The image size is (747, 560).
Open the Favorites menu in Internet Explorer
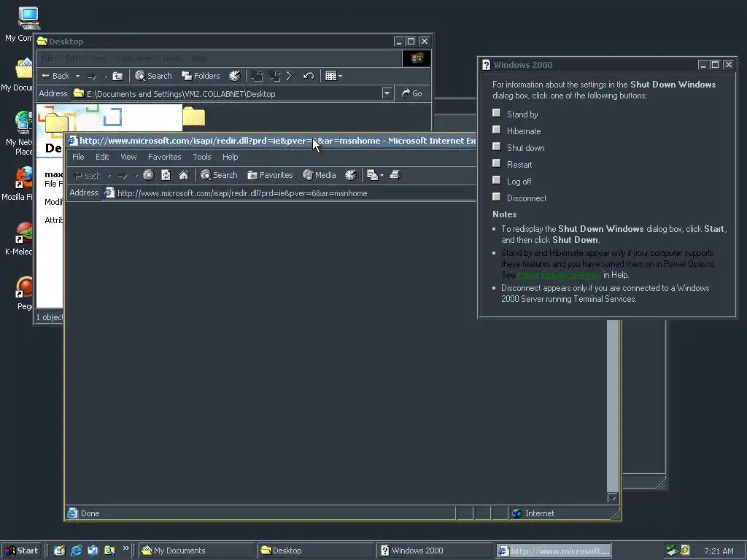click(x=164, y=157)
